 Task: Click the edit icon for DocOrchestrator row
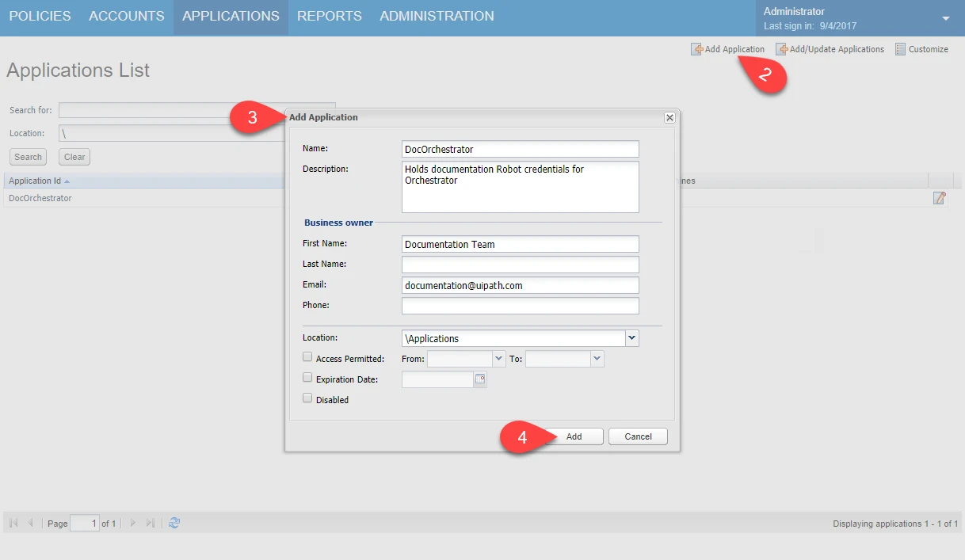(940, 198)
